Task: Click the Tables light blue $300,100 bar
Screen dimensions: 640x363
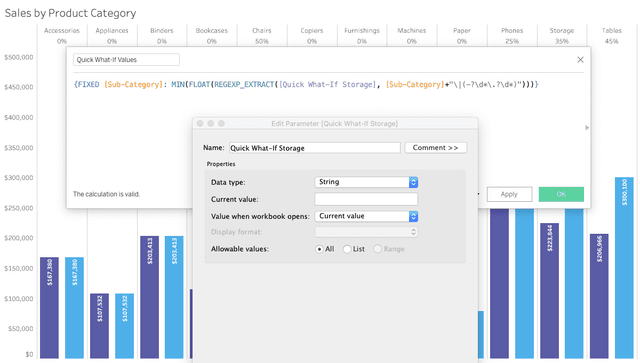Action: [x=624, y=267]
